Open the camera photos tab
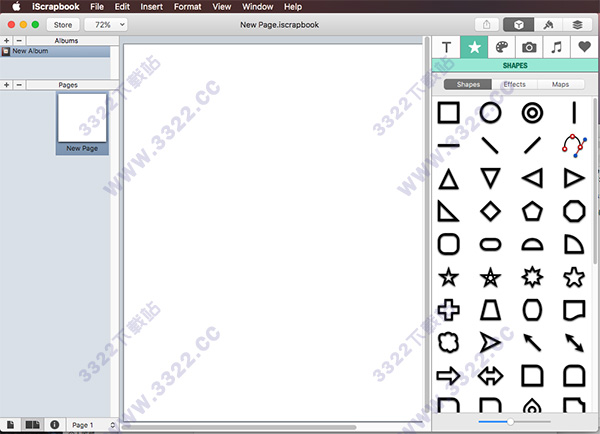This screenshot has height=434, width=600. pyautogui.click(x=529, y=47)
